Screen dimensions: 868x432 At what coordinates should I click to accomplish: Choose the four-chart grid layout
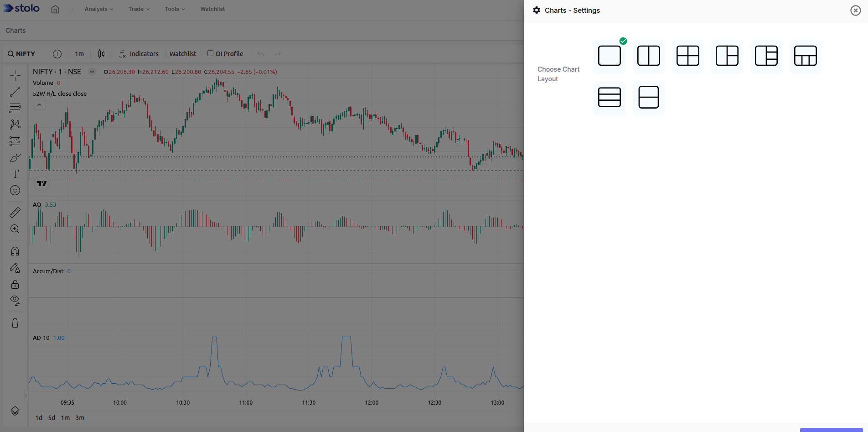[x=687, y=56]
